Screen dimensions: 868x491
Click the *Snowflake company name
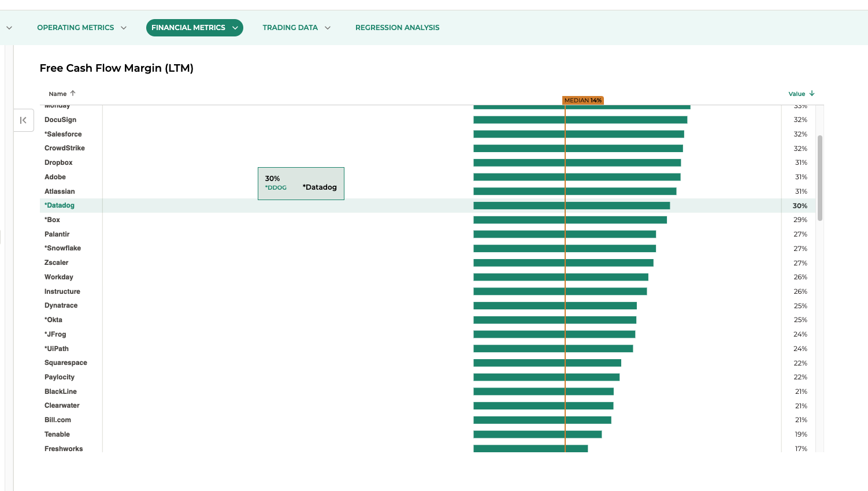63,248
